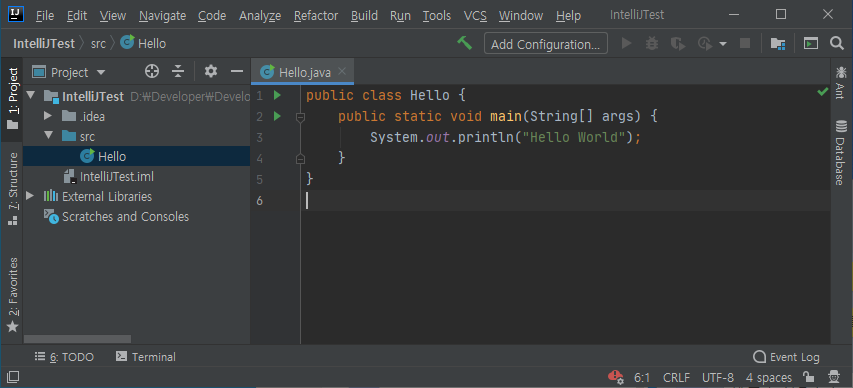
Task: Expand the .idea folder arrow
Action: pos(48,116)
